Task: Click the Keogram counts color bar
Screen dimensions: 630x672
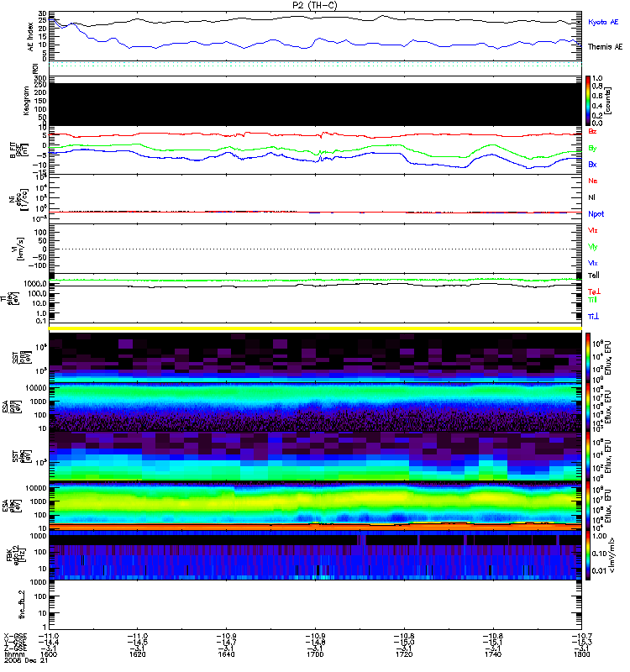Action: point(588,101)
